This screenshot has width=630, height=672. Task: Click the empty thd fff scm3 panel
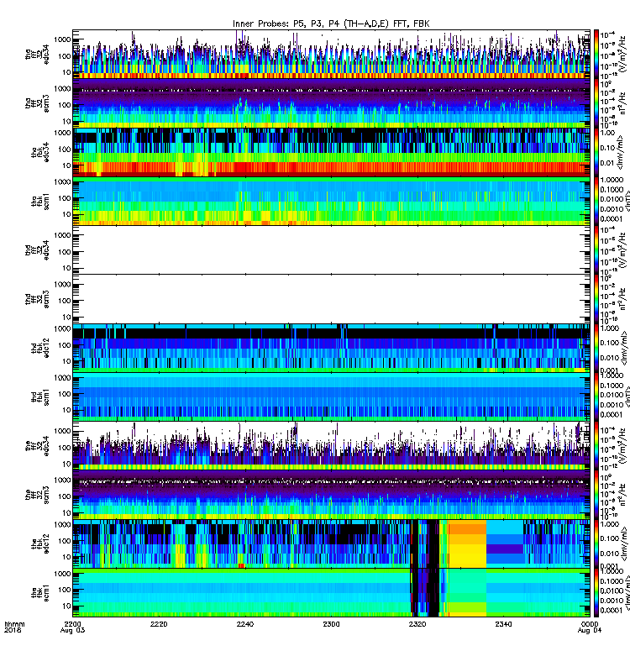tap(331, 299)
